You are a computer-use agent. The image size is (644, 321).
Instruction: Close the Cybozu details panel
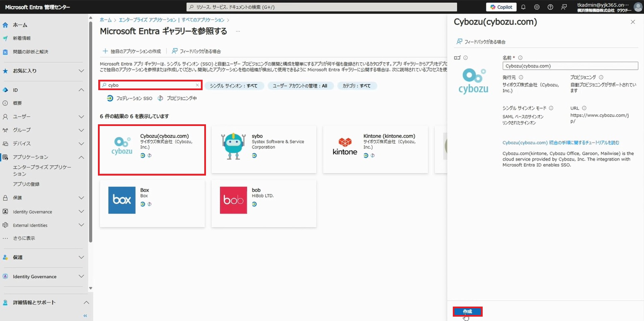tap(633, 22)
